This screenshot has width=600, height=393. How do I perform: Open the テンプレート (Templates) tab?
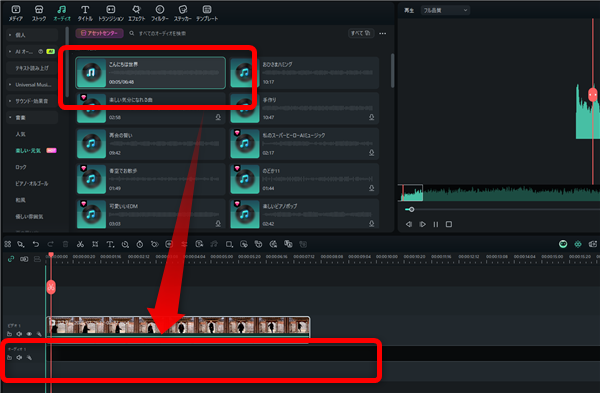pos(207,13)
